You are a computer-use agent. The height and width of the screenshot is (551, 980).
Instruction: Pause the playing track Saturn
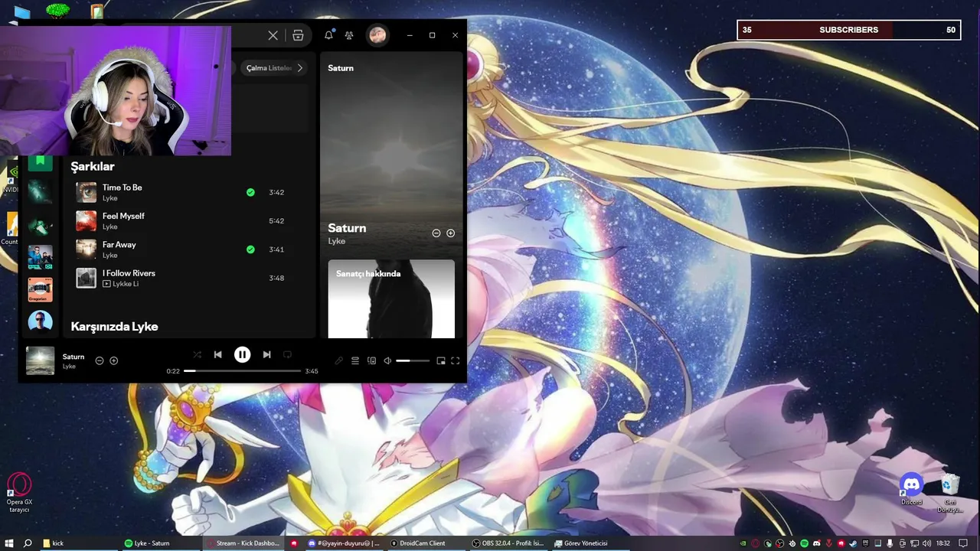click(x=242, y=354)
